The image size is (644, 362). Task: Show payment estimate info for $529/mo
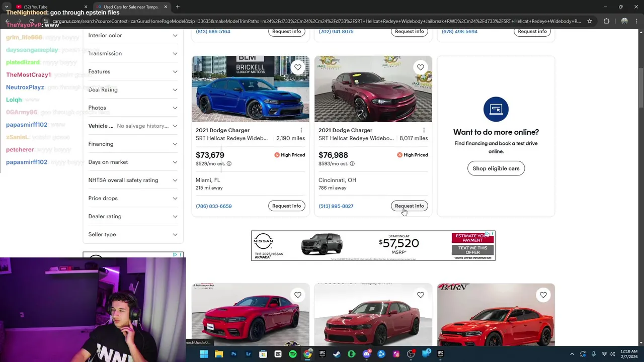[229, 163]
